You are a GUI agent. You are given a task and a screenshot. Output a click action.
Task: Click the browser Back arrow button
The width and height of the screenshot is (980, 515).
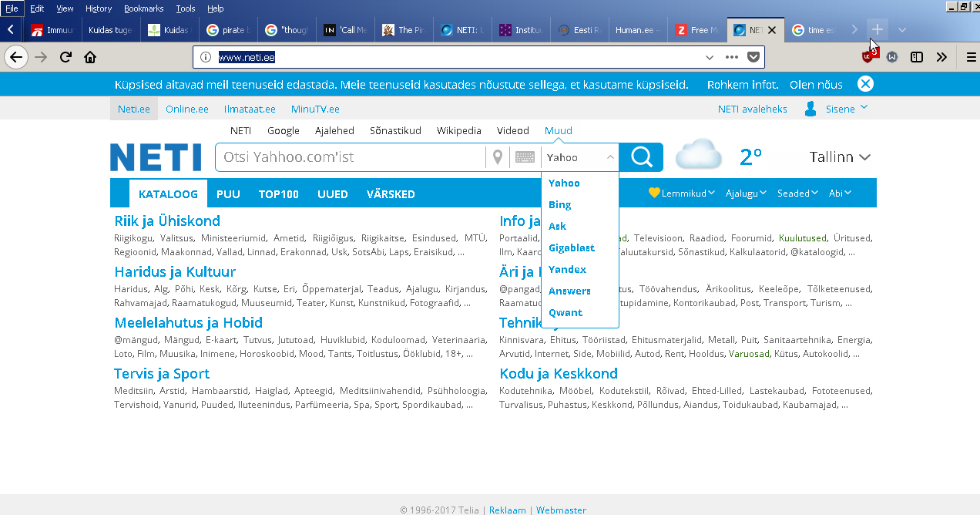click(x=16, y=57)
